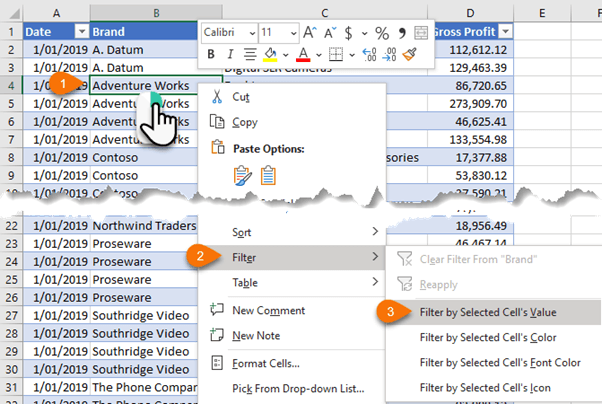Apply the red font color

(303, 54)
